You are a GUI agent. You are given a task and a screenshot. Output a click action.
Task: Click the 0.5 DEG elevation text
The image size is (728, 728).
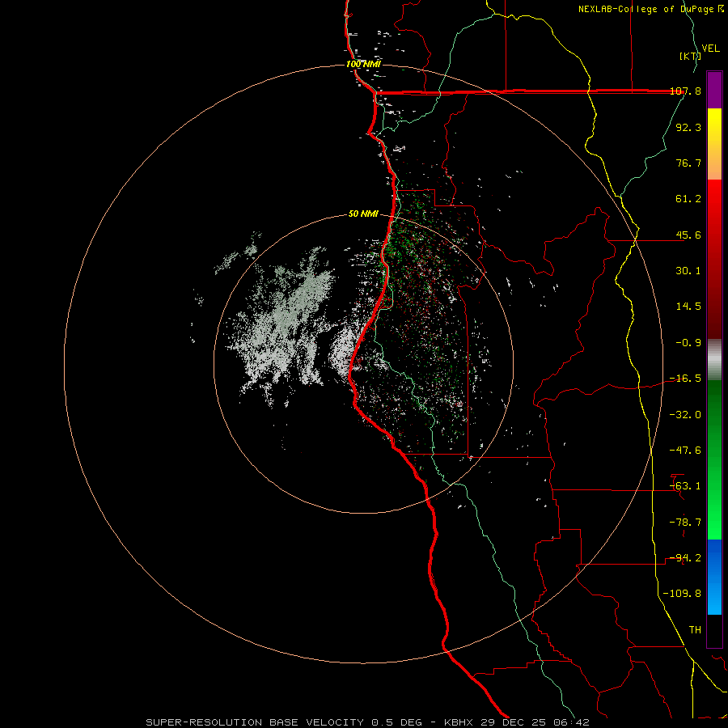396,722
